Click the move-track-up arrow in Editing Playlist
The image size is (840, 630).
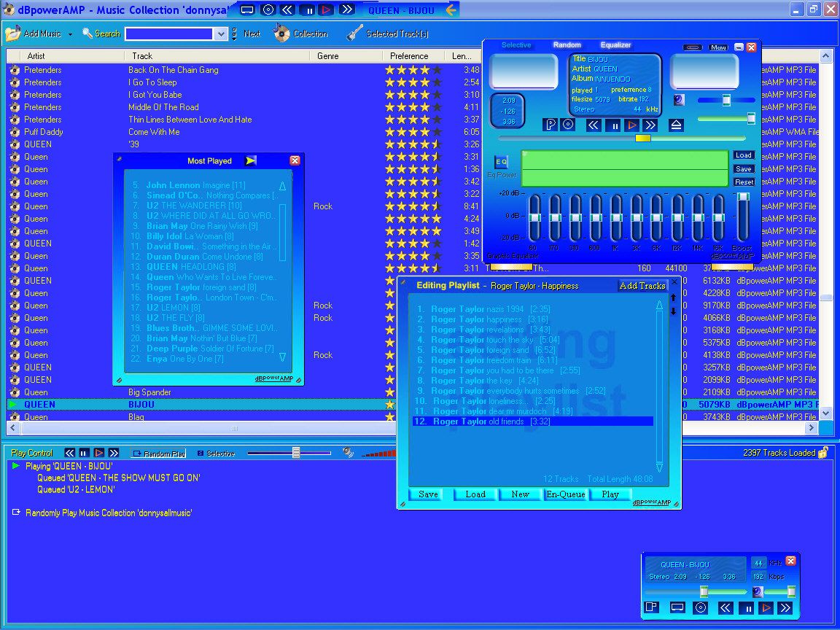pyautogui.click(x=673, y=297)
